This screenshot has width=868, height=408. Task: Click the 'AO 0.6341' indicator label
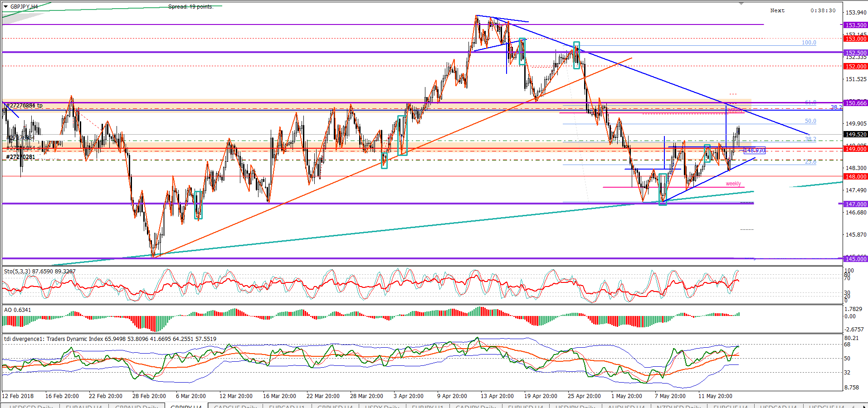click(x=18, y=310)
